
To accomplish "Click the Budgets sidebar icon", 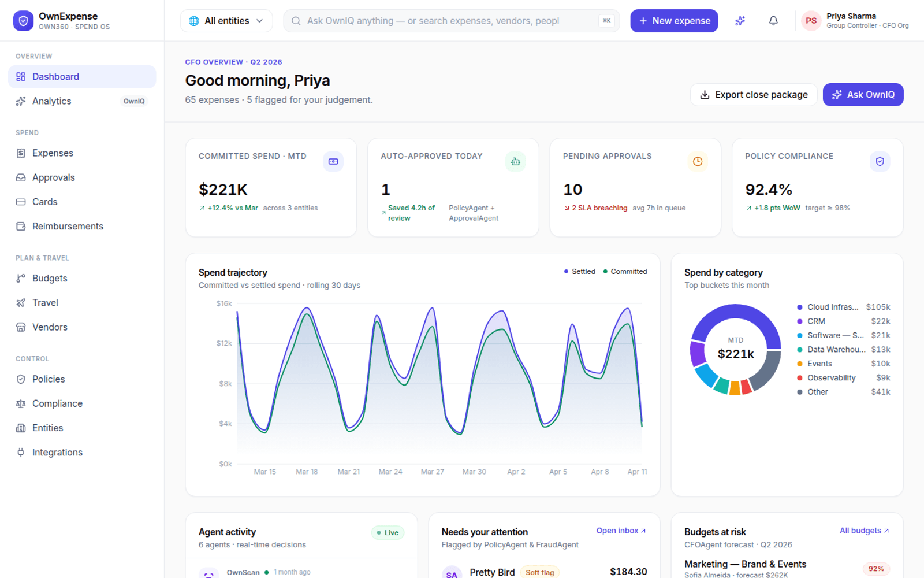I will pyautogui.click(x=21, y=278).
